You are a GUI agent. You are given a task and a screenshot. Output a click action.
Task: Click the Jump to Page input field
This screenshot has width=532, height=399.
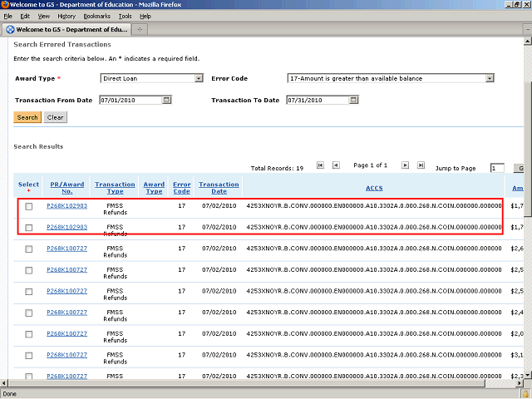click(x=497, y=168)
